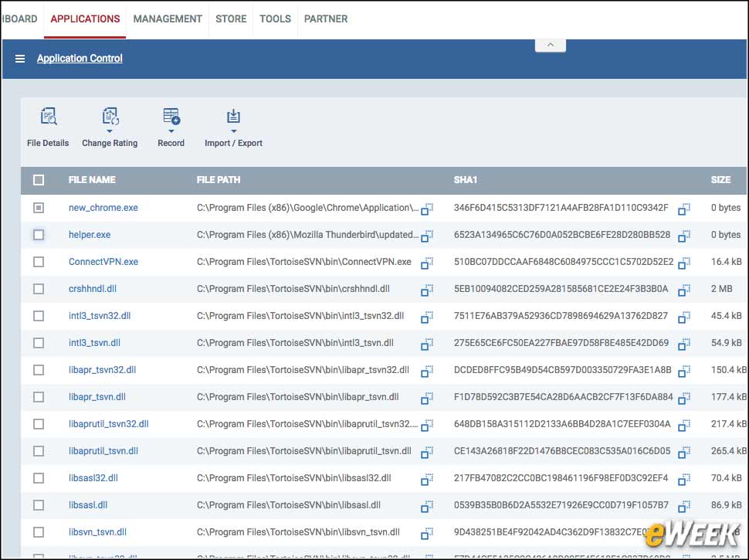Copy SHA1 of libsasl.dll
This screenshot has width=749, height=560.
(684, 506)
